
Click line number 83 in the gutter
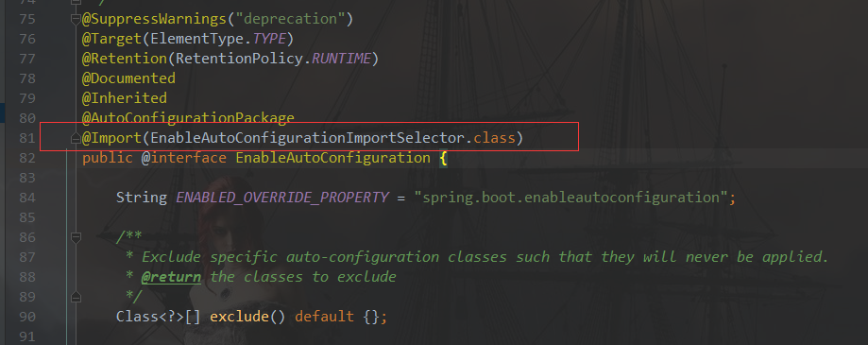point(27,178)
